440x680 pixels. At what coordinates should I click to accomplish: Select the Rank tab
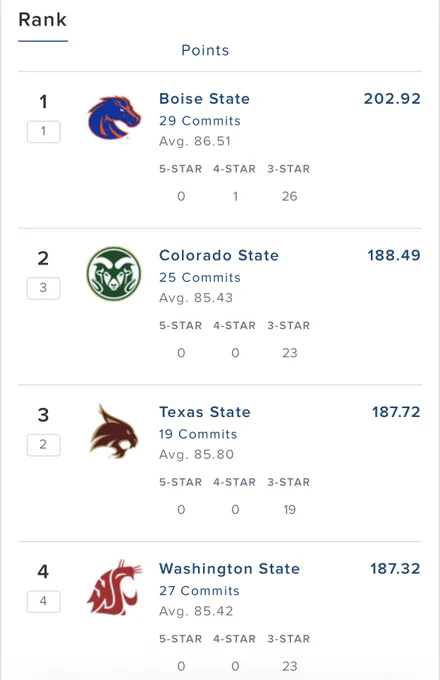pos(42,20)
